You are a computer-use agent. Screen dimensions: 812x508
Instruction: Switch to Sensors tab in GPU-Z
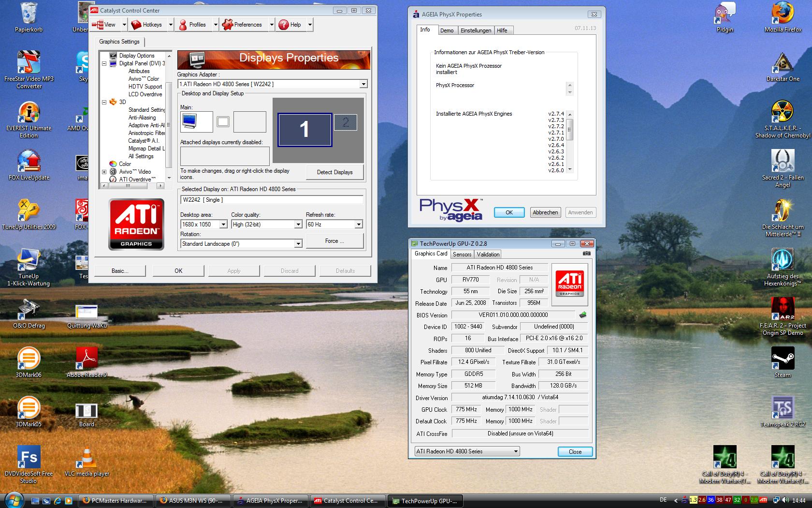(x=462, y=254)
